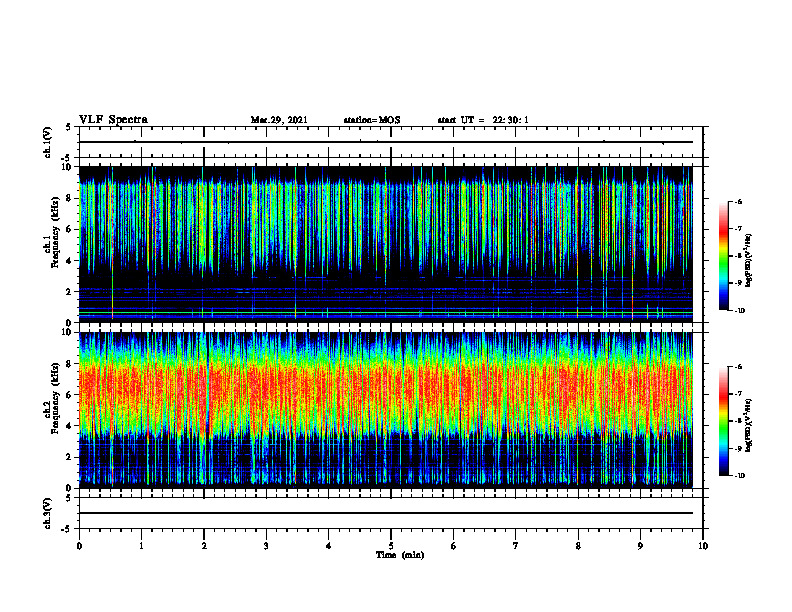Click the "6" kHz tick of ch.1 panel

pos(70,229)
